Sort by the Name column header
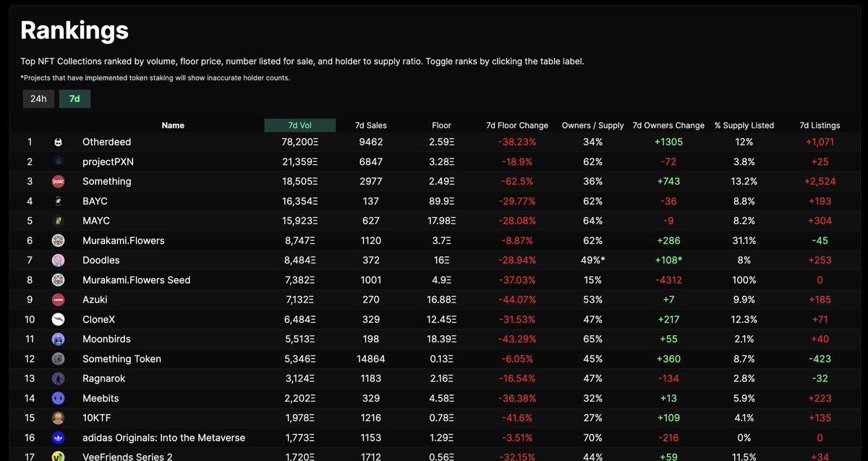 pyautogui.click(x=173, y=125)
